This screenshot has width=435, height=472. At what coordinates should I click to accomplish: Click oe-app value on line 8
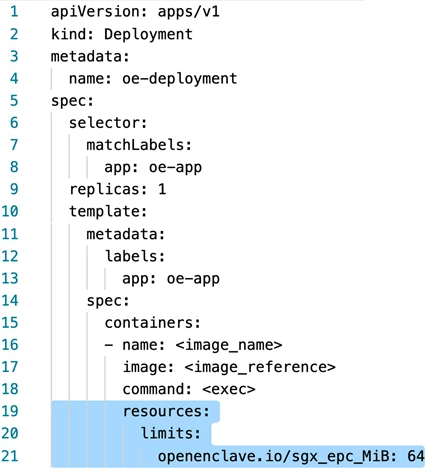[x=175, y=168]
